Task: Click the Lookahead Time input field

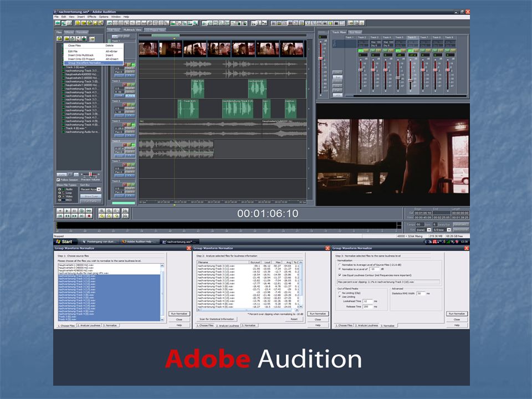Action: pos(367,301)
